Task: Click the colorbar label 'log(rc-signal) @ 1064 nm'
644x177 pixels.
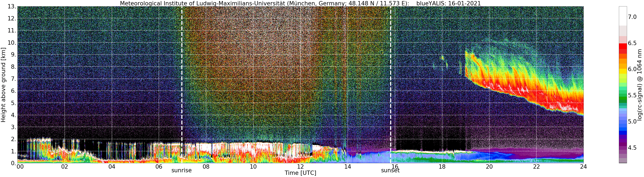Action: [x=640, y=85]
